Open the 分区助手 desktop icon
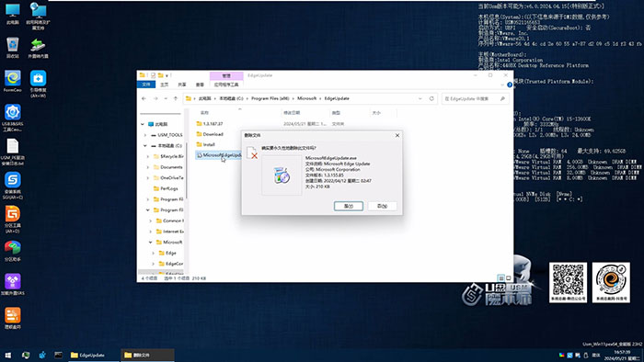The height and width of the screenshot is (362, 644). coord(13,251)
